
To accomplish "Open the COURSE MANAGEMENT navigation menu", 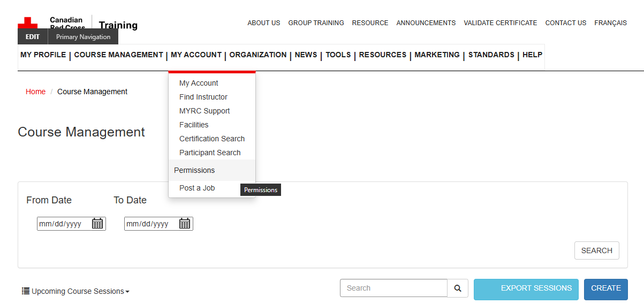I will pos(118,55).
